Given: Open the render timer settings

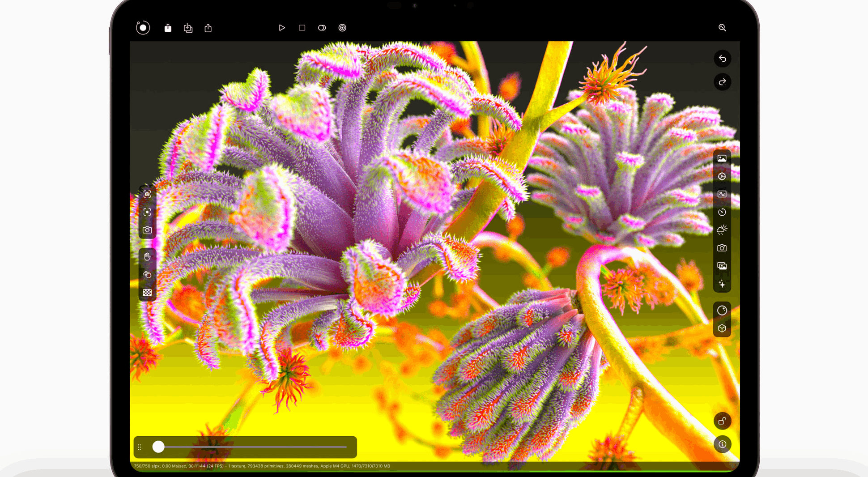Looking at the screenshot, I should 722,212.
